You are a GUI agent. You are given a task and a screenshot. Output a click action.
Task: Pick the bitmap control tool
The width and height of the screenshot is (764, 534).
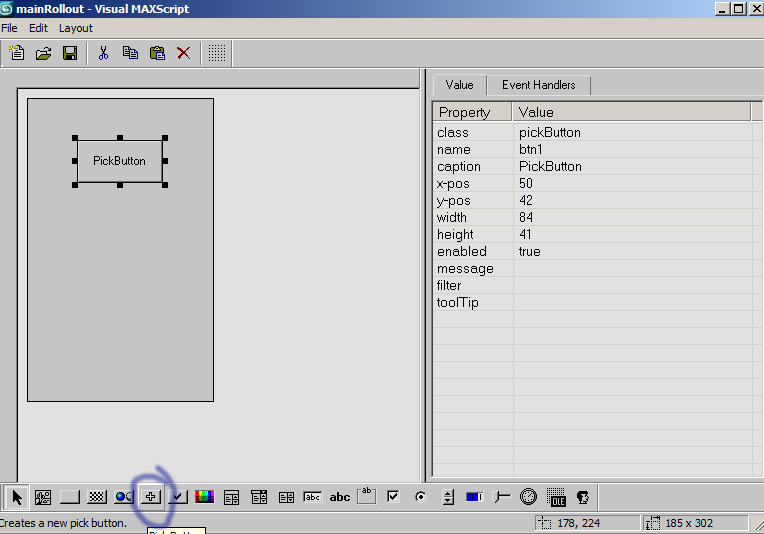pyautogui.click(x=43, y=497)
